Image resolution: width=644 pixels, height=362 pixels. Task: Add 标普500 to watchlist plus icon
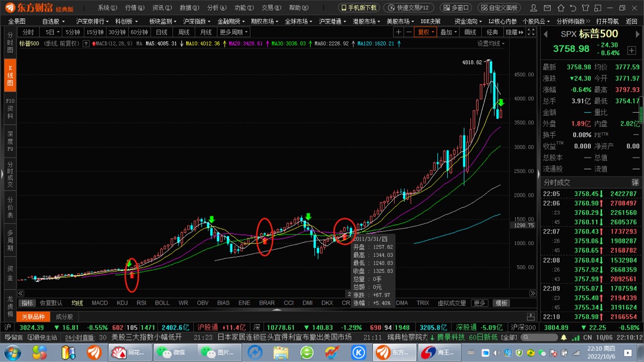(x=632, y=50)
